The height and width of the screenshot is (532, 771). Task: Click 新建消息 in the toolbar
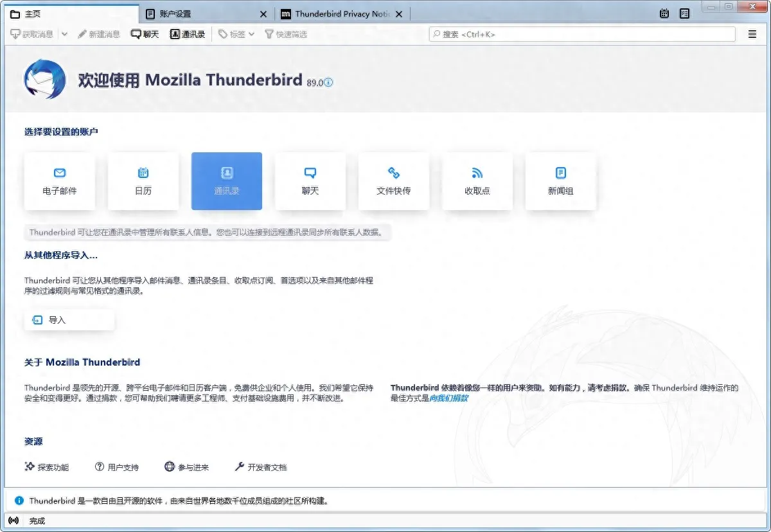(99, 34)
